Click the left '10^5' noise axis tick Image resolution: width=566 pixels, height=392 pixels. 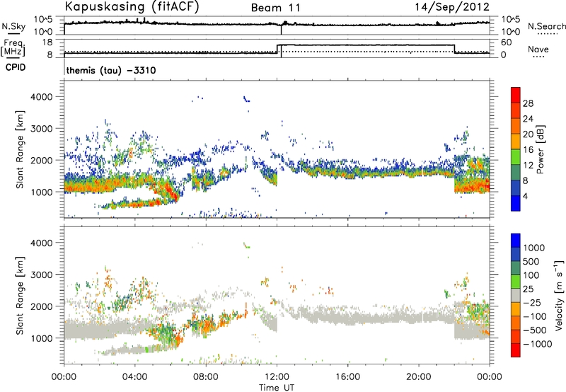click(x=43, y=19)
